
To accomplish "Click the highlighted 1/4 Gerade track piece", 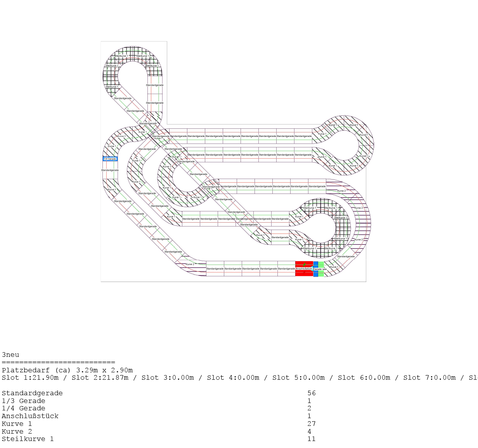I will click(x=110, y=159).
